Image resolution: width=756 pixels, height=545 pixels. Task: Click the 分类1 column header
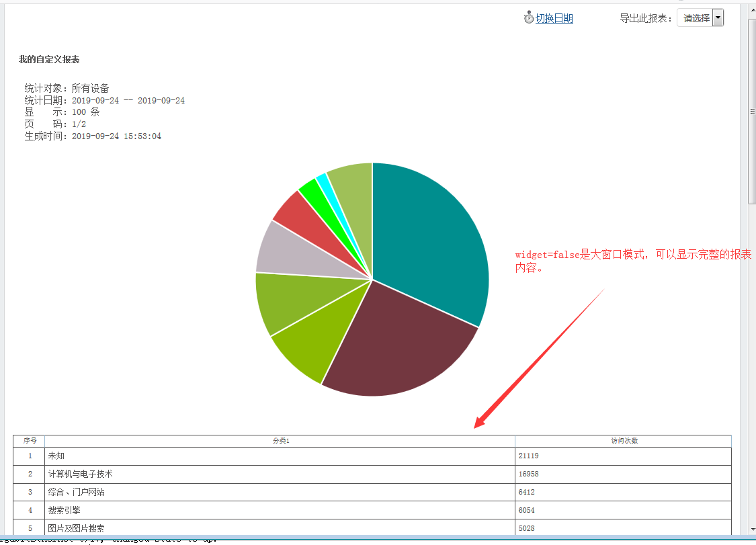(x=280, y=441)
